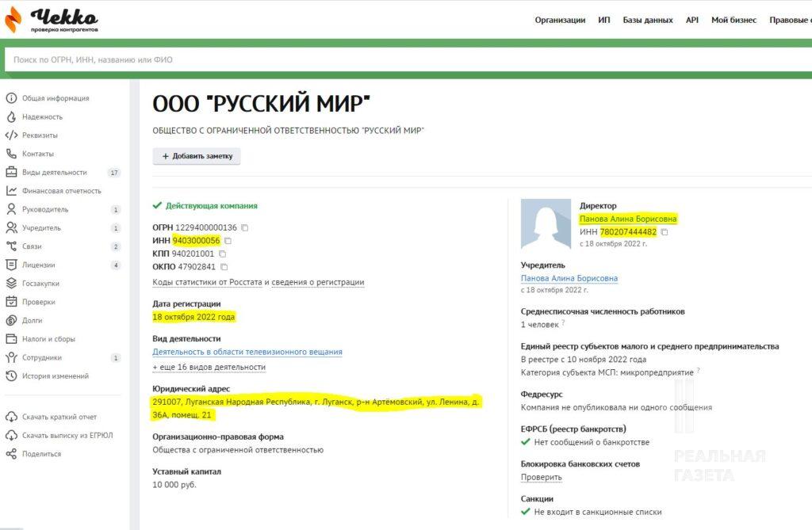
Task: Open founder link Панова Алина Борисовна
Action: click(569, 278)
